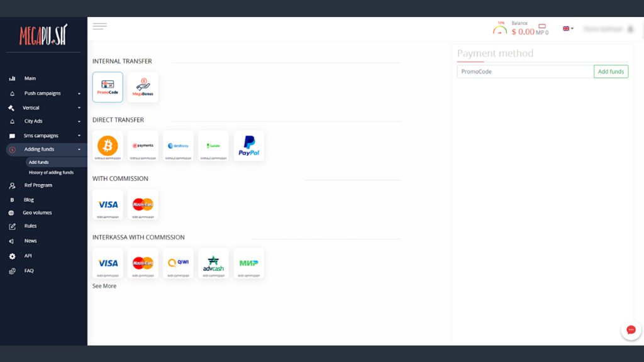Select Visa under With Commission
Viewport: 644px width, 362px height.
108,204
